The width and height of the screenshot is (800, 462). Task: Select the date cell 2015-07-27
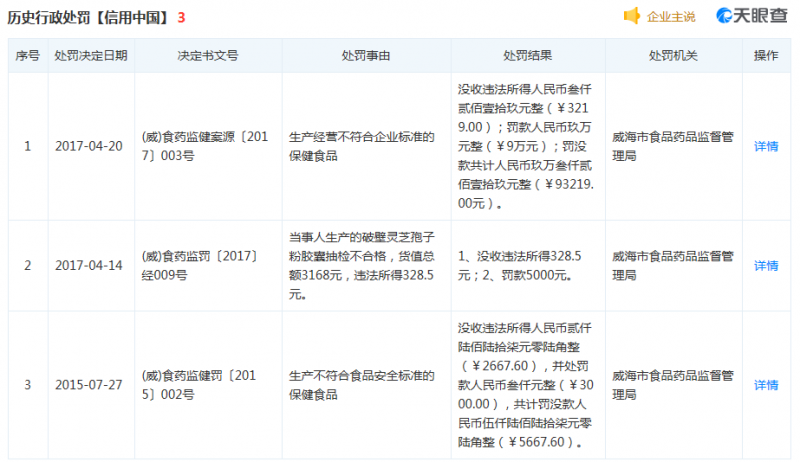click(91, 385)
